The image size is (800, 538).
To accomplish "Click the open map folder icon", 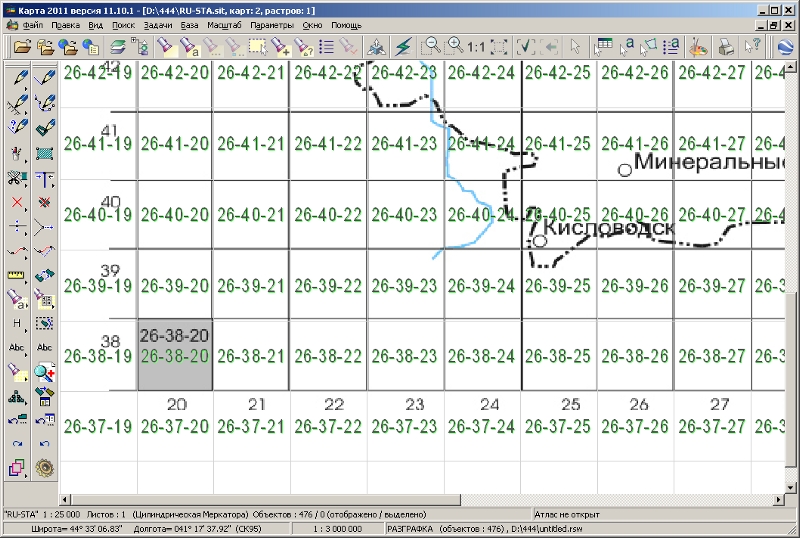I will pos(22,47).
